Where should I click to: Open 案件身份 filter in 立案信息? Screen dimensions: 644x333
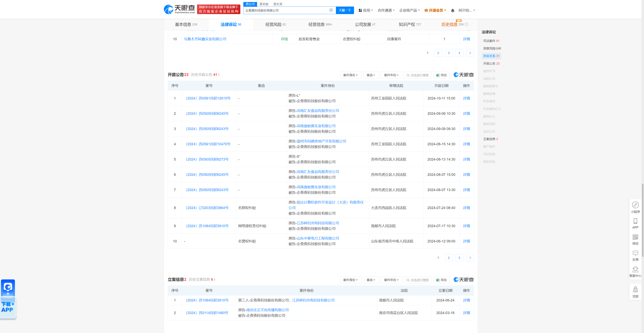tap(351, 280)
